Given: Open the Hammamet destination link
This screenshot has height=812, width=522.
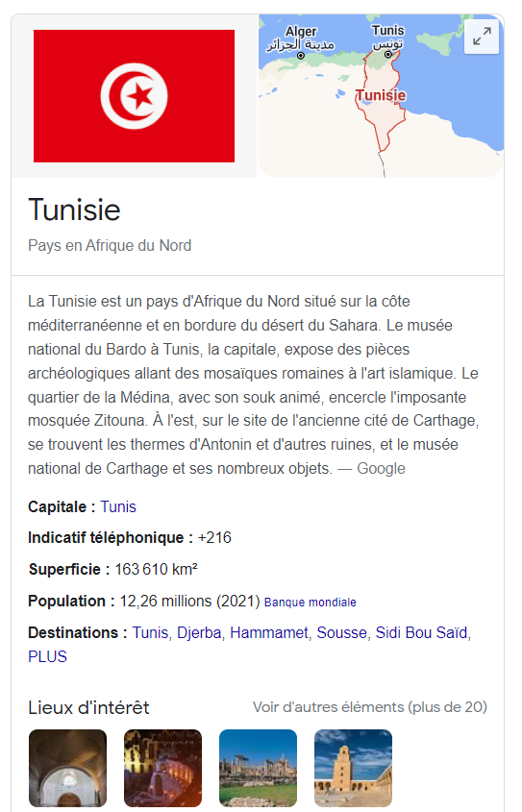Looking at the screenshot, I should click(269, 633).
